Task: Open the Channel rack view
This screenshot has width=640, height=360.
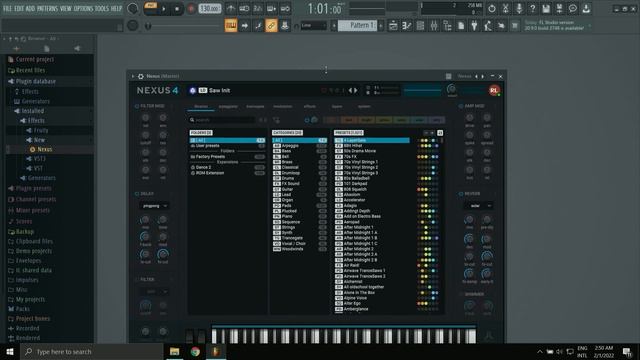Action: point(420,26)
